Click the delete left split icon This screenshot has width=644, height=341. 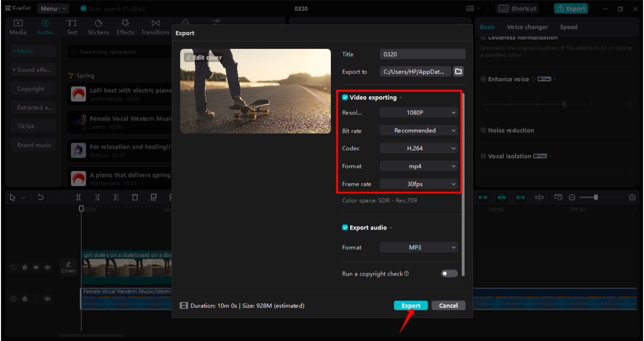tap(97, 197)
